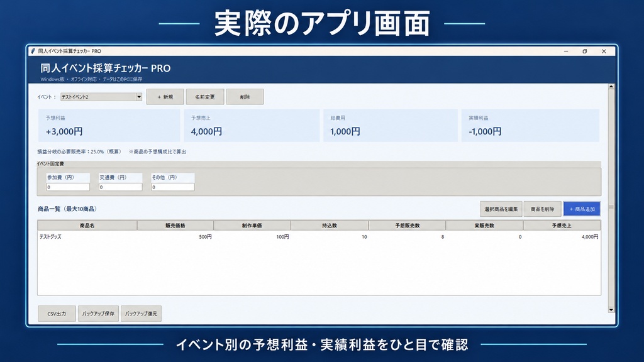Select the テストグッズ product row
Viewport: 644px width, 362px height.
(x=319, y=237)
